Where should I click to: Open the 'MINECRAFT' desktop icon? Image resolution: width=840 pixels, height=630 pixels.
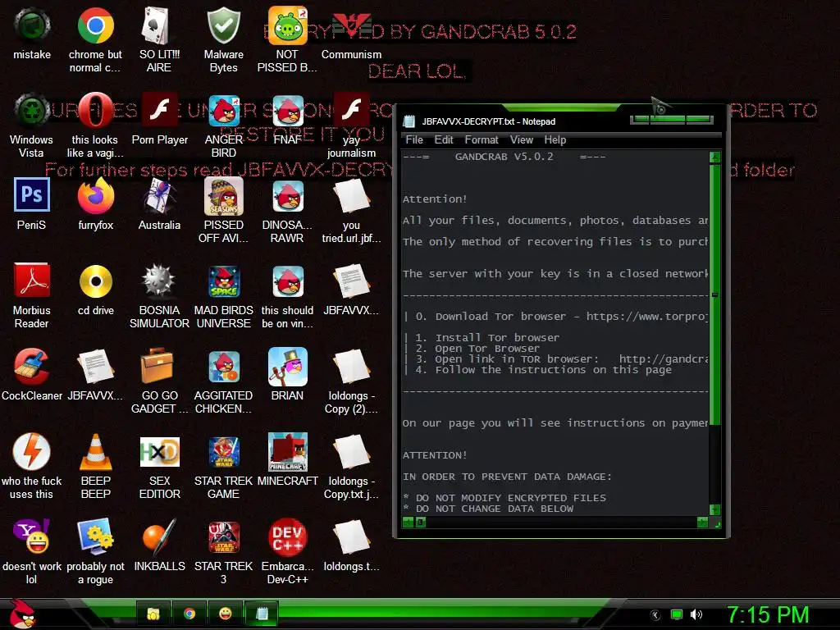(x=287, y=452)
